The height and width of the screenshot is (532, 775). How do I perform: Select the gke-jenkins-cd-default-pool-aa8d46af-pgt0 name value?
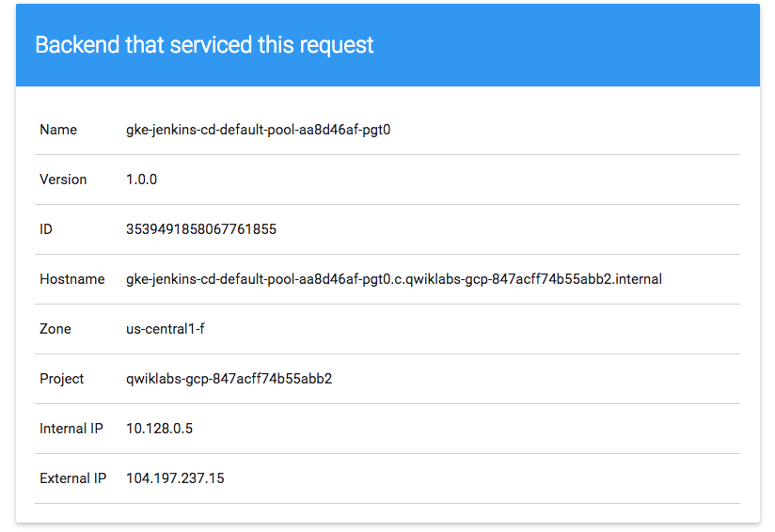coord(258,130)
